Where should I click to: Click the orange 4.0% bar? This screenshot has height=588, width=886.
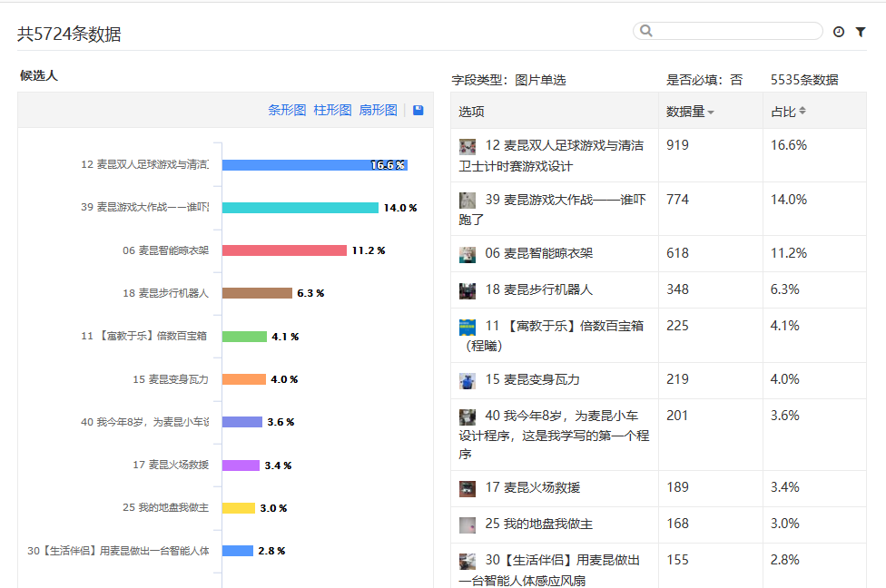click(x=243, y=379)
